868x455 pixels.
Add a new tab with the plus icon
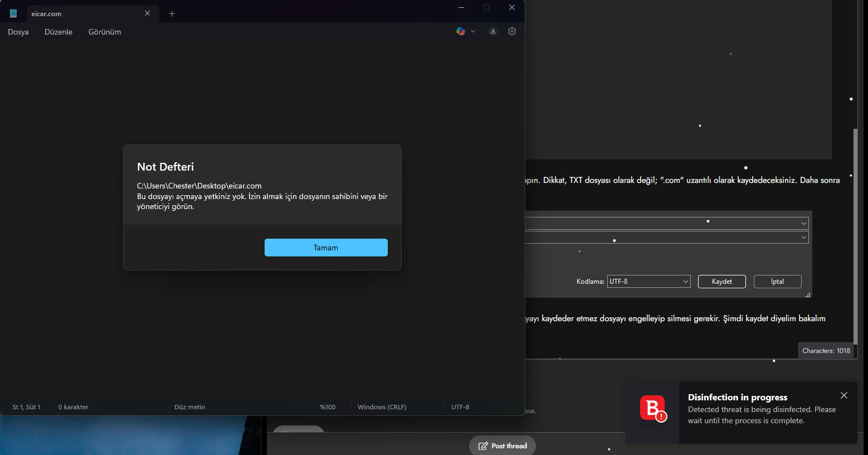[172, 13]
